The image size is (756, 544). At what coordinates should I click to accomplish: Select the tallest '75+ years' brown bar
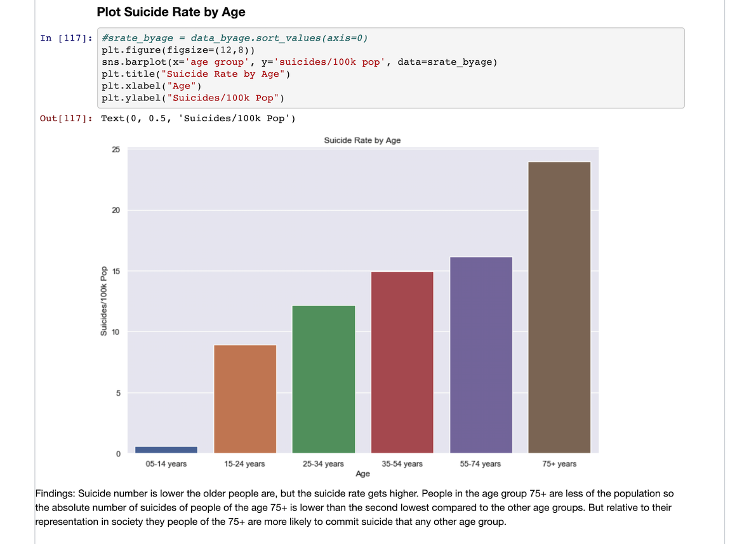point(559,305)
